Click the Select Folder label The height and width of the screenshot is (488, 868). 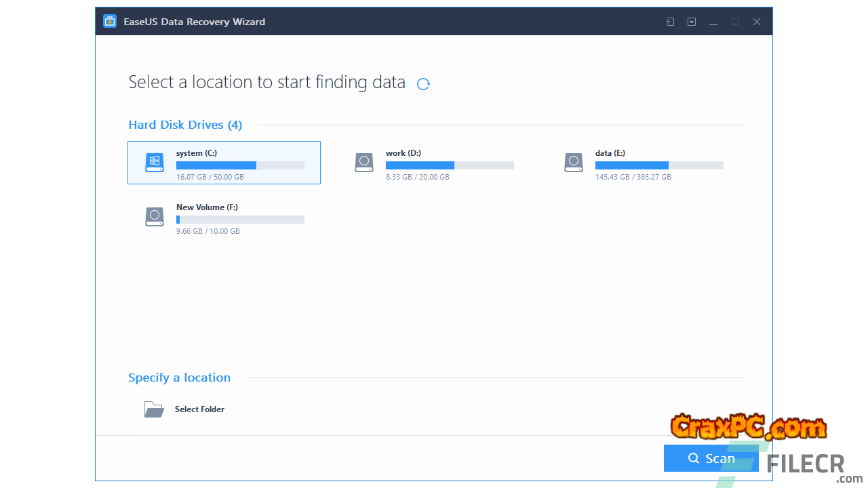click(199, 409)
